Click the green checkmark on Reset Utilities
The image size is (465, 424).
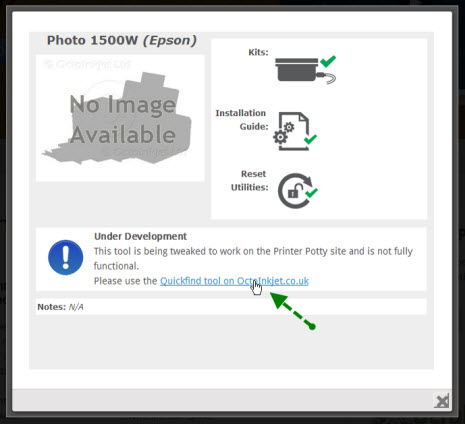tap(311, 192)
